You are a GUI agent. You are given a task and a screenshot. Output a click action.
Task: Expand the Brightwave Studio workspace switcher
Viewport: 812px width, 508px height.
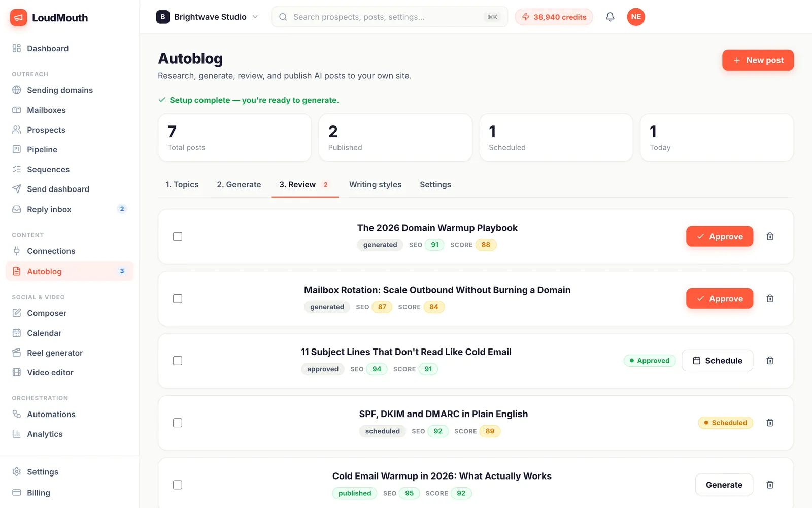click(x=207, y=17)
